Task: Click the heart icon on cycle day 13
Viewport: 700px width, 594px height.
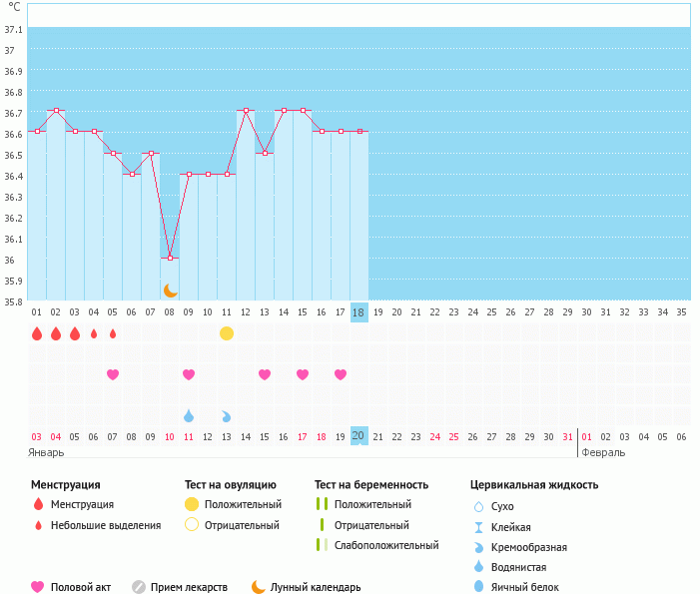Action: click(265, 374)
